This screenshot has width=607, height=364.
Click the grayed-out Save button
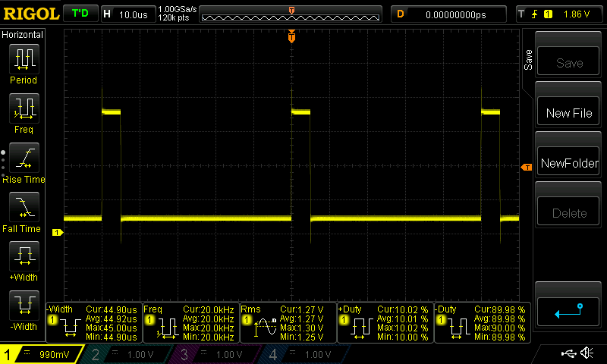[x=568, y=61]
